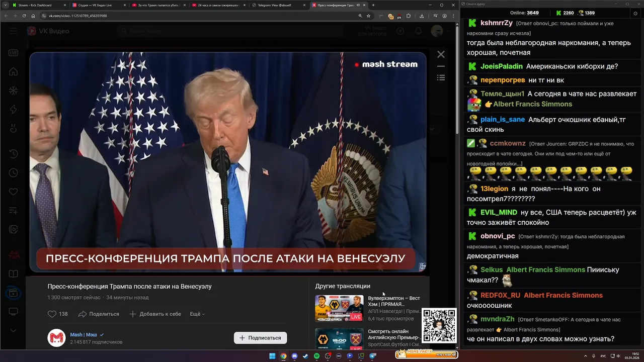
Task: Close the video overlay with the X
Action: (441, 54)
